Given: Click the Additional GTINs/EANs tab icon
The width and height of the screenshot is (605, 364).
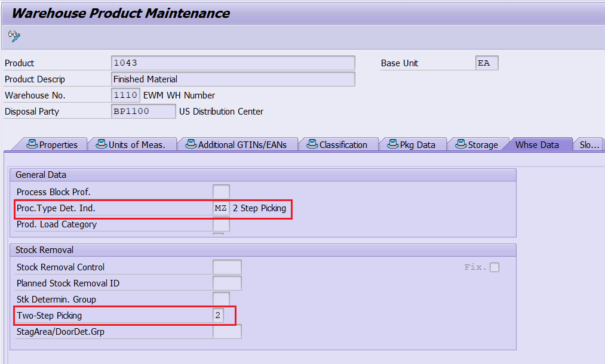Looking at the screenshot, I should (191, 144).
